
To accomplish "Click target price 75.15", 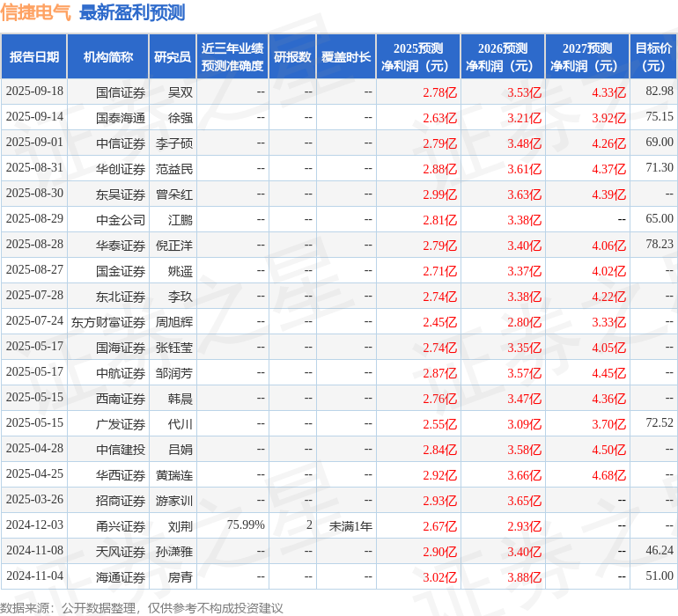I will coord(660,117).
